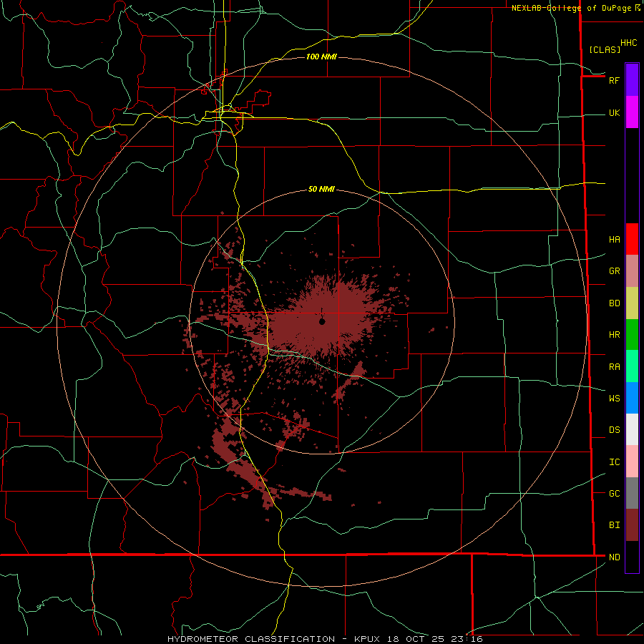Screen dimensions: 644x644
Task: Click the ND black legend swatch
Action: pyautogui.click(x=632, y=557)
